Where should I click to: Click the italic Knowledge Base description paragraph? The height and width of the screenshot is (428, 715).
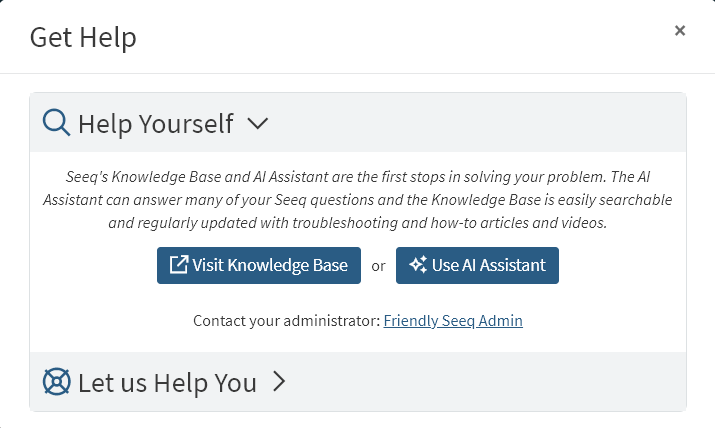pos(357,199)
